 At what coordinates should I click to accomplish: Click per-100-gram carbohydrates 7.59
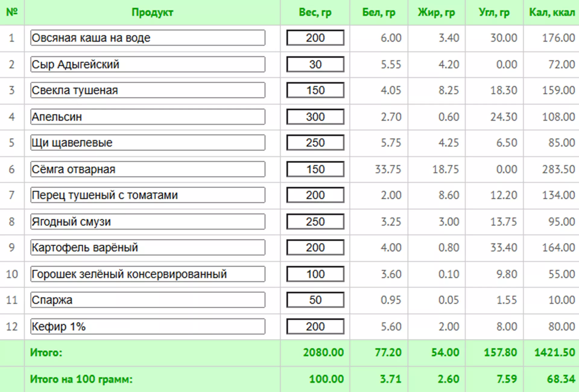pos(507,379)
